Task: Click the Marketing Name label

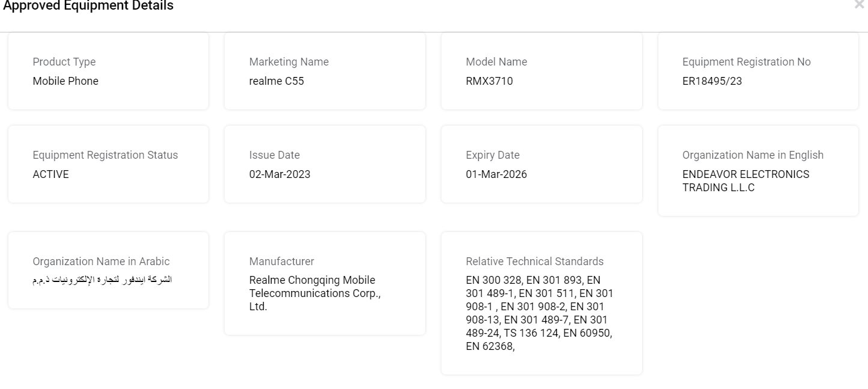Action: coord(289,62)
